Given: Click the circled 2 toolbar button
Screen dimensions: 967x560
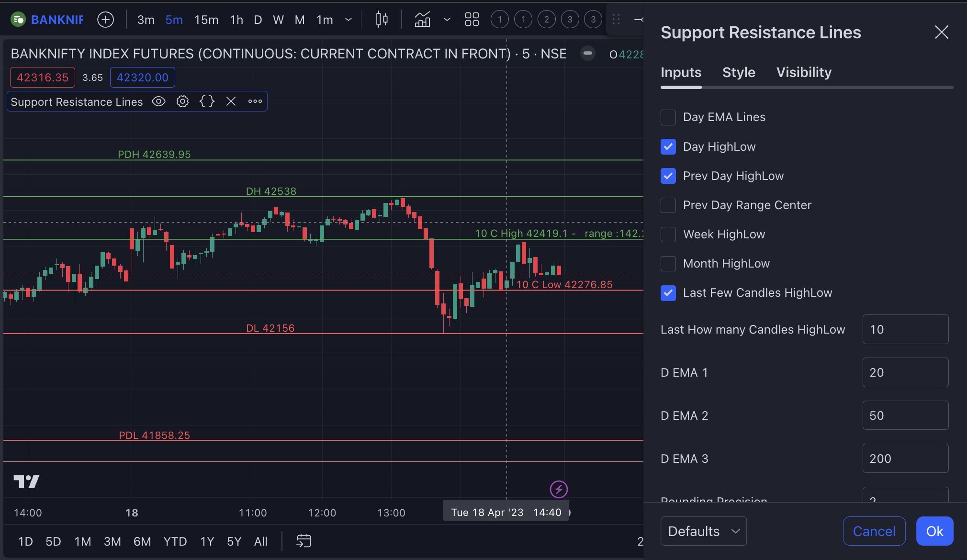Looking at the screenshot, I should [547, 20].
